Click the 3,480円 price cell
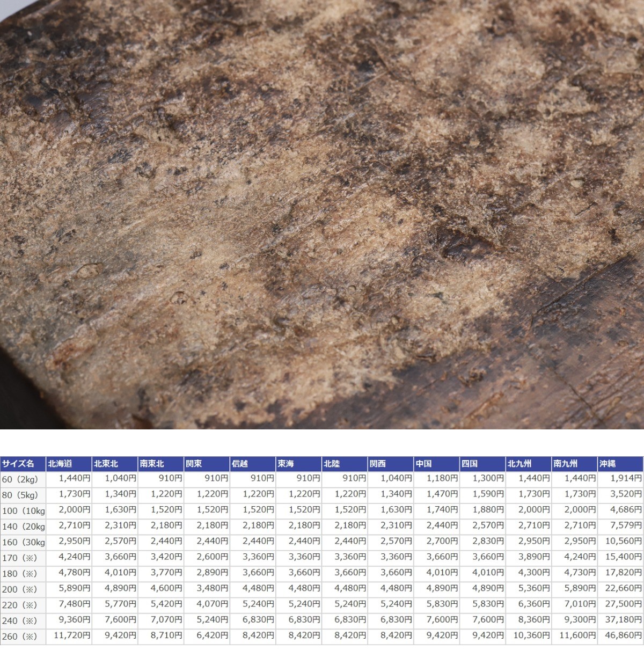Viewport: 644px width, 672px height. [207, 588]
